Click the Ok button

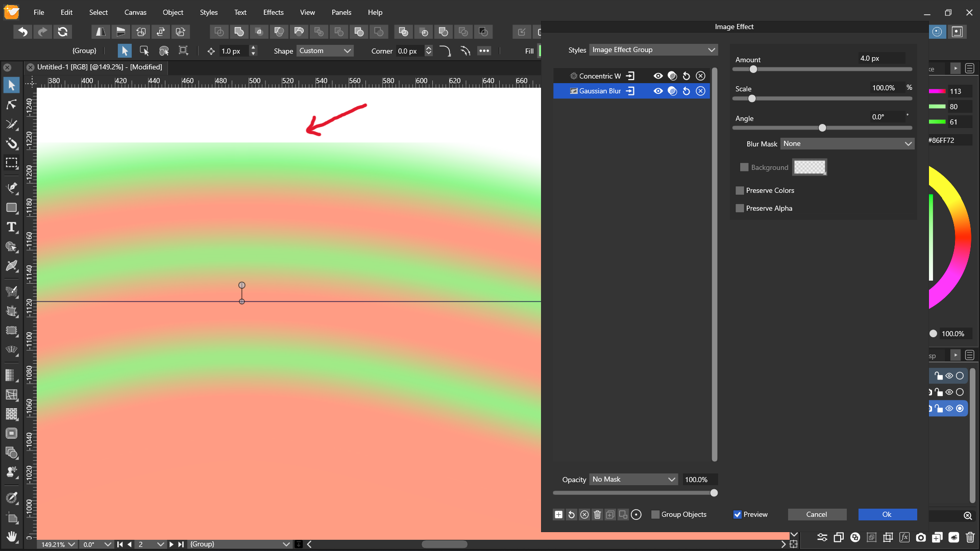coord(887,514)
